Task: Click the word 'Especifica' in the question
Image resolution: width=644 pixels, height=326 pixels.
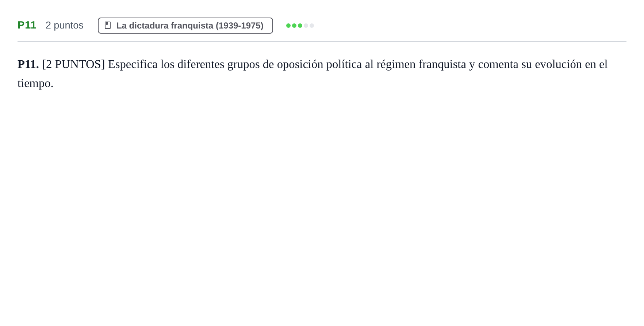Action: pos(133,64)
